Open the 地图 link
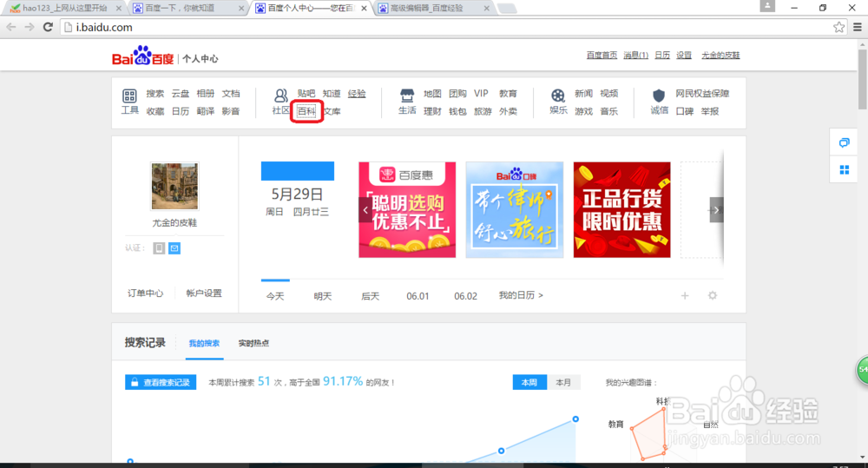 432,94
